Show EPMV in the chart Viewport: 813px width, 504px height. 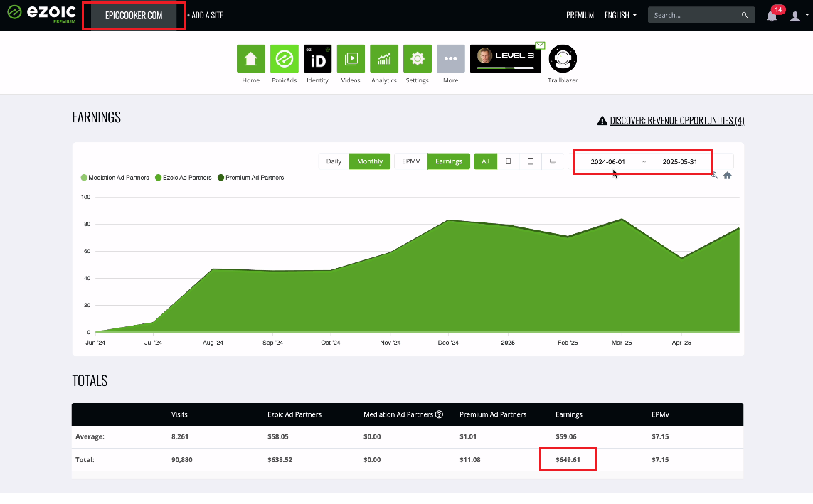tap(411, 161)
